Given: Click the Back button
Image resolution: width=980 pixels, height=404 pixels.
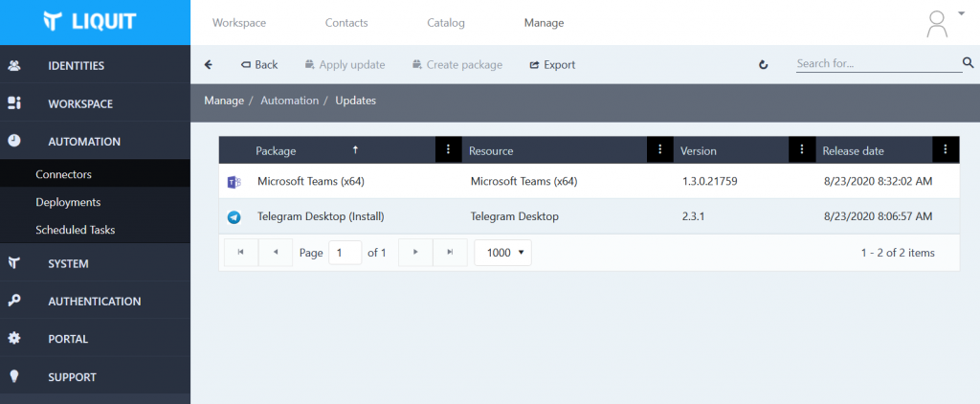Looking at the screenshot, I should click(x=259, y=64).
